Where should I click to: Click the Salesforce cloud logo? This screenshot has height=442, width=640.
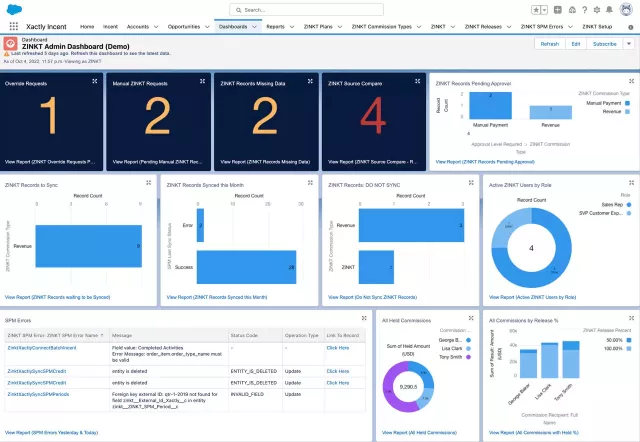(14, 9)
